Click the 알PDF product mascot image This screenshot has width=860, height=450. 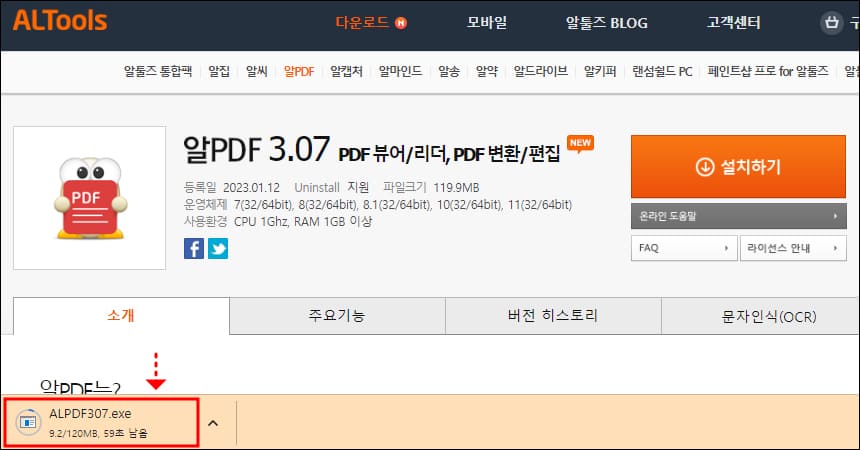90,198
